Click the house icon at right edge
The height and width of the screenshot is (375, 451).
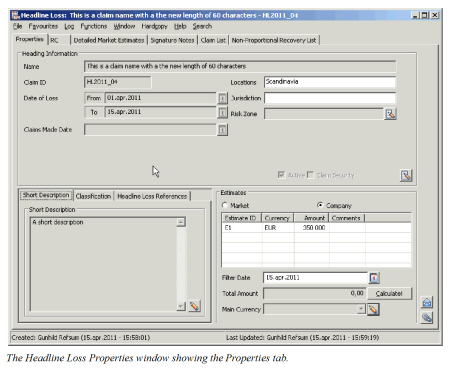click(427, 302)
